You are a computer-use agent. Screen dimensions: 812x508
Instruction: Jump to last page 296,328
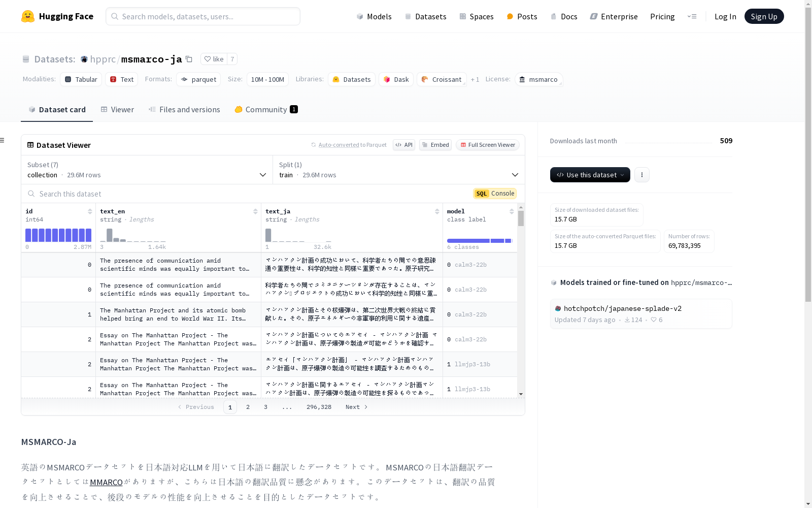click(x=319, y=407)
